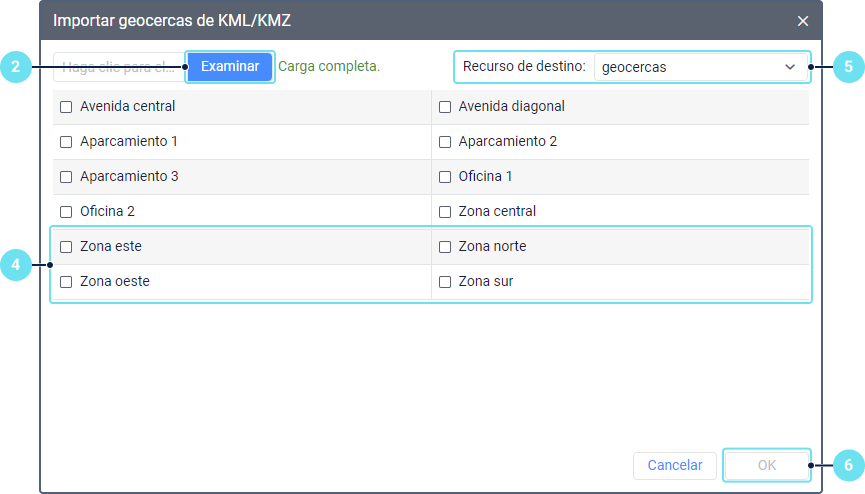865x494 pixels.
Task: Close the Importar geocercas dialog
Action: pos(802,20)
